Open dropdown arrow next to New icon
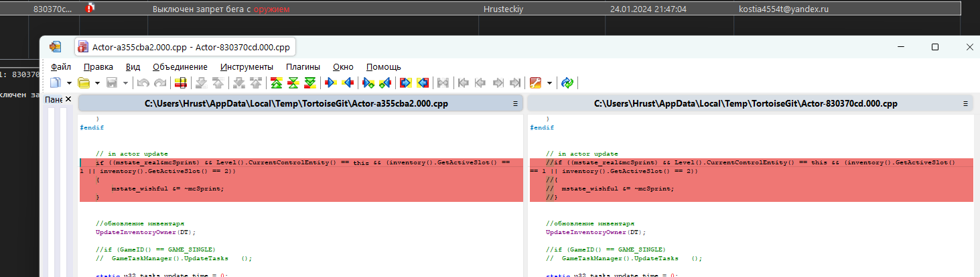 click(70, 83)
